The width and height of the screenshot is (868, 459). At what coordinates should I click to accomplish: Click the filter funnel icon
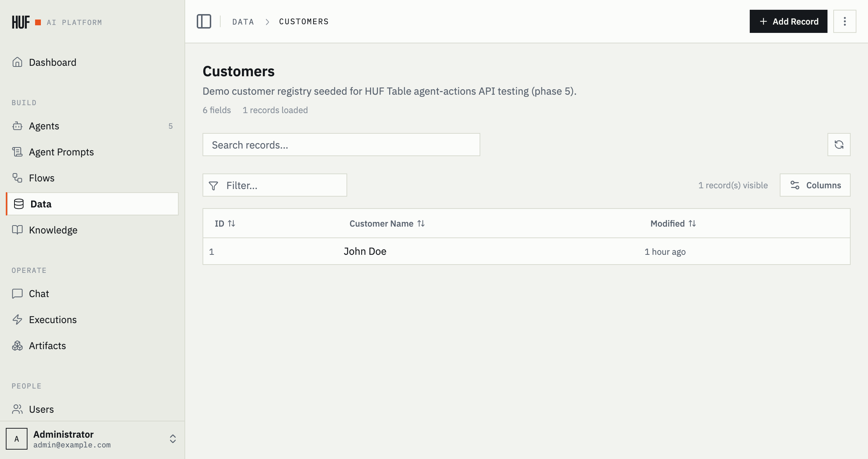pos(213,185)
